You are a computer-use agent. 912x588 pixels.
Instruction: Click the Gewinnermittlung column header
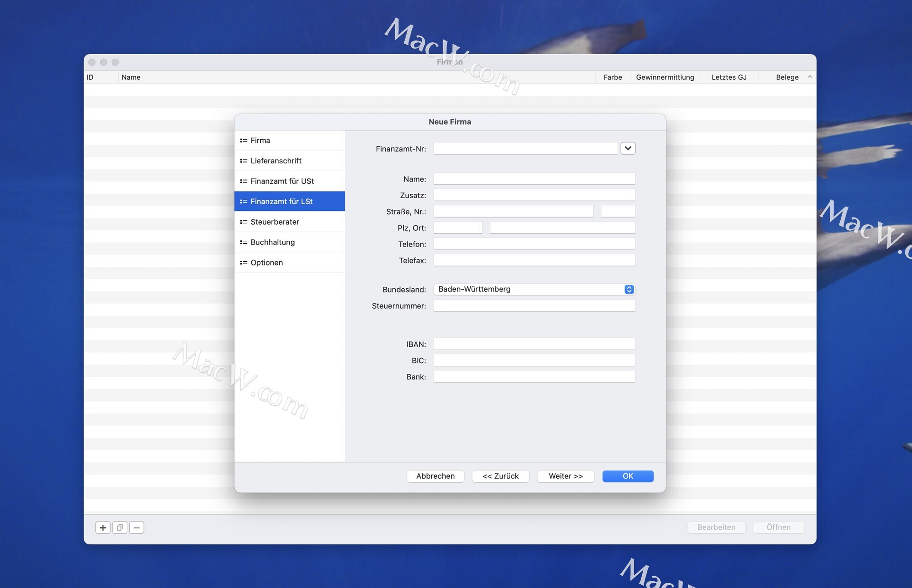click(x=665, y=77)
